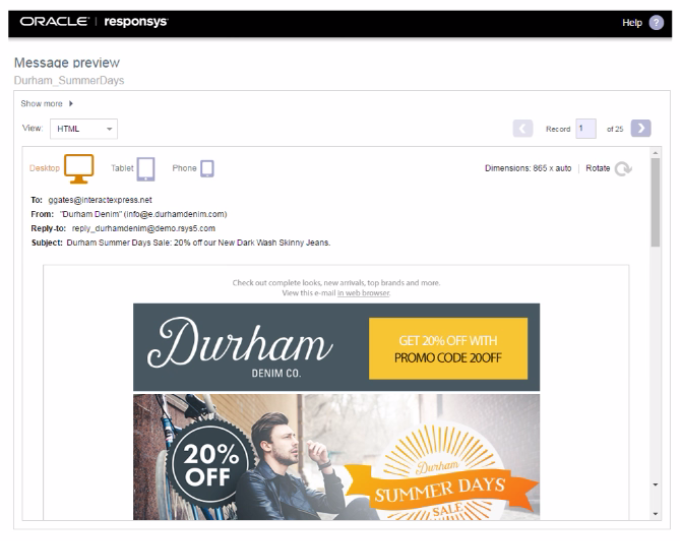The height and width of the screenshot is (541, 680).
Task: Open the Help link in header
Action: coord(632,23)
